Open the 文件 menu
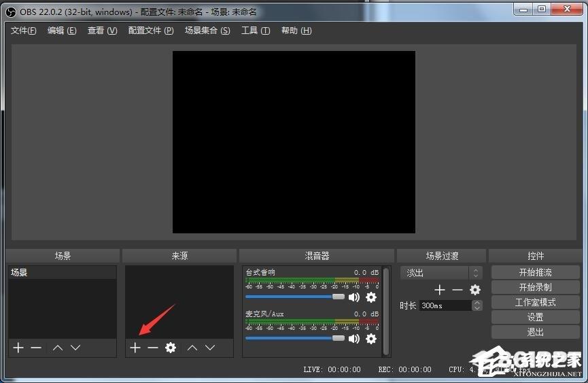The image size is (588, 383). click(x=24, y=31)
